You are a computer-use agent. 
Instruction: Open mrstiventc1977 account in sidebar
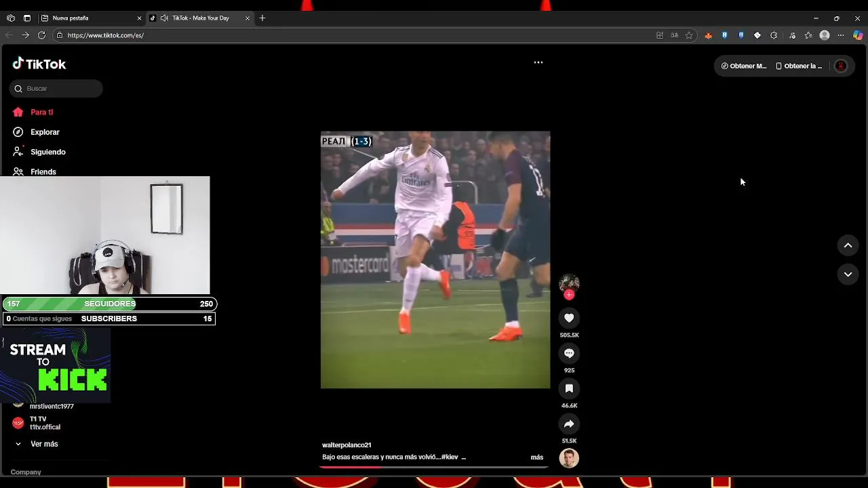tap(52, 406)
